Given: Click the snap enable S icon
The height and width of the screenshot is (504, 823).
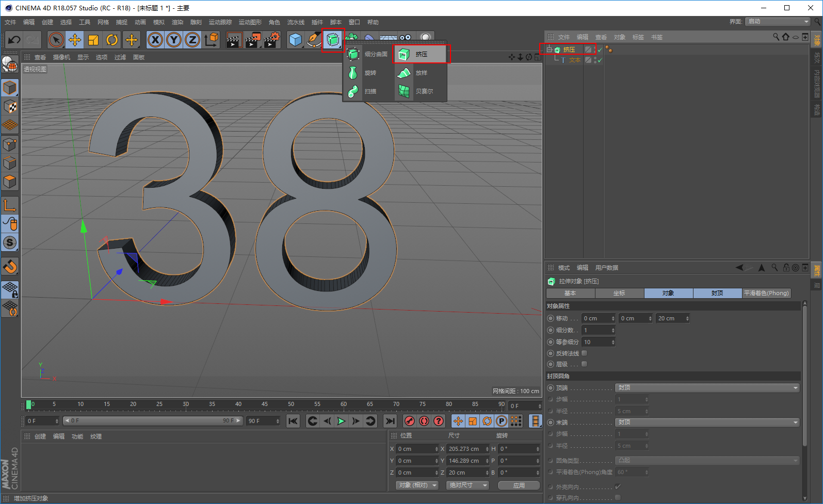Looking at the screenshot, I should [x=10, y=242].
